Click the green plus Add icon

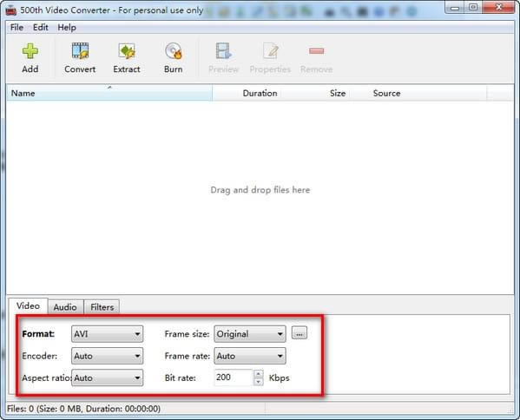30,51
